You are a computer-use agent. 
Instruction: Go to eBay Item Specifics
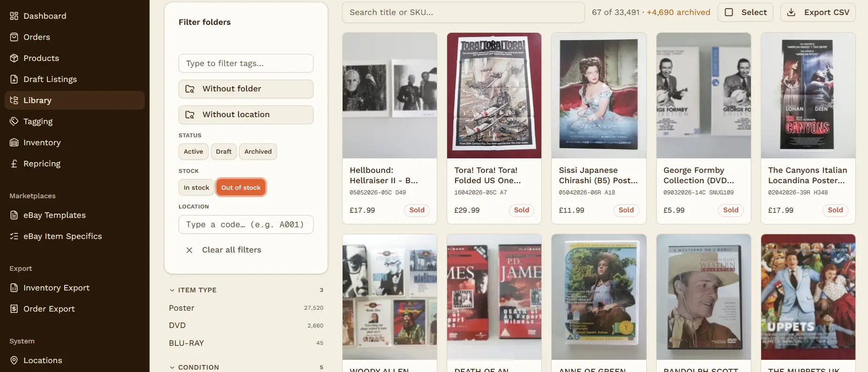coord(75,236)
